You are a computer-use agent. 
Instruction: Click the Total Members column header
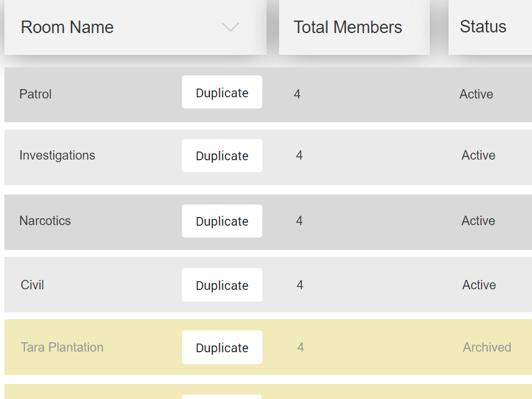pyautogui.click(x=348, y=27)
